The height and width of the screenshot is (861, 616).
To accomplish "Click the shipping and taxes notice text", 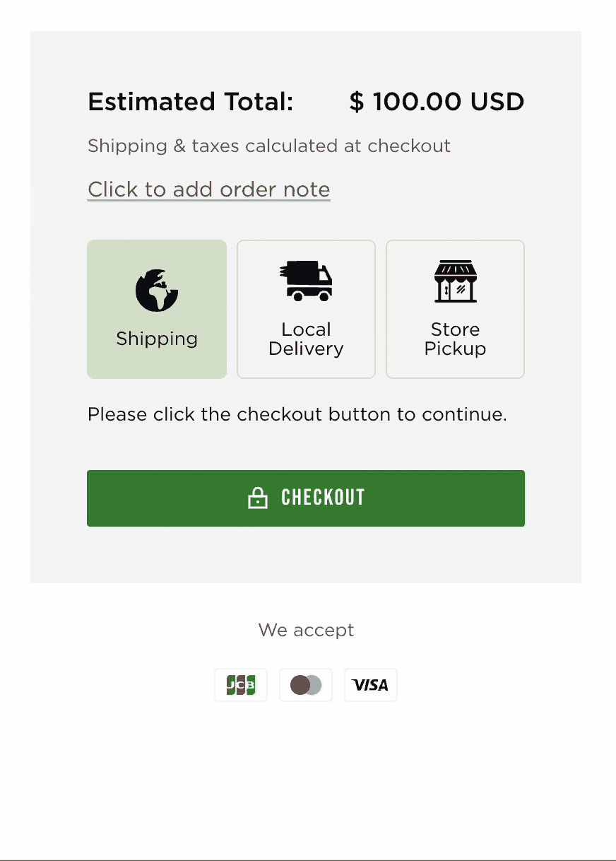I will click(268, 146).
